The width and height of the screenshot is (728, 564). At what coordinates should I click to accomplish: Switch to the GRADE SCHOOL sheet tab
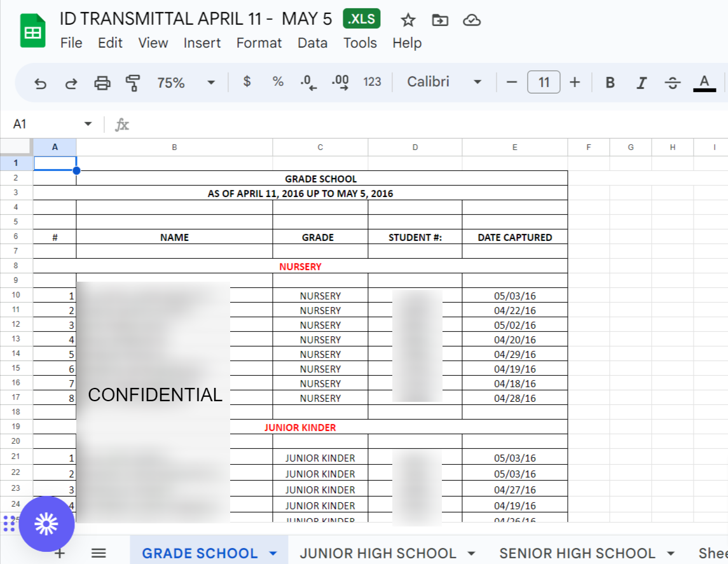(200, 553)
